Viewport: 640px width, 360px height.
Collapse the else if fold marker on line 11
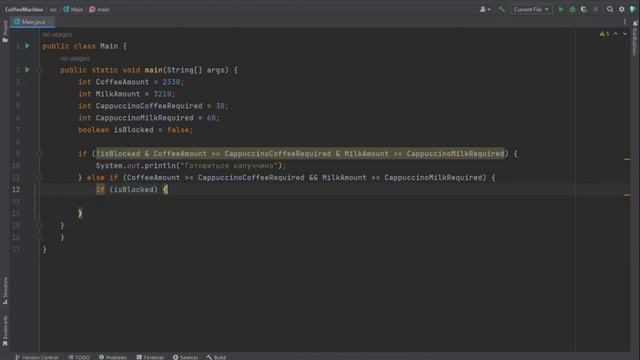(40, 178)
